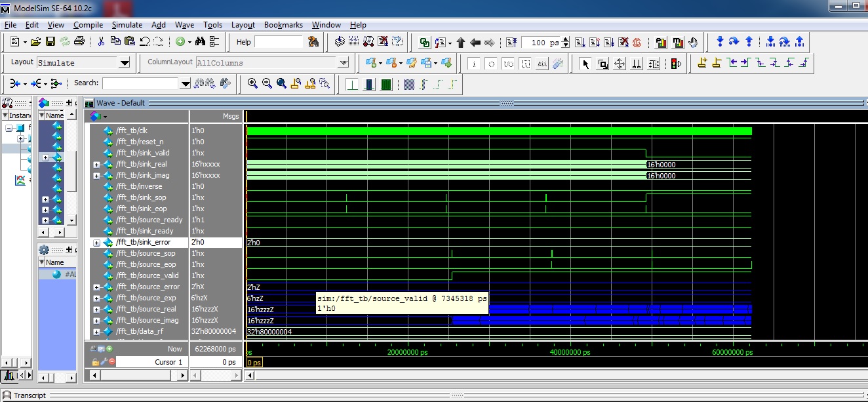
Task: Click the Zoom In magnifier icon
Action: click(x=252, y=83)
